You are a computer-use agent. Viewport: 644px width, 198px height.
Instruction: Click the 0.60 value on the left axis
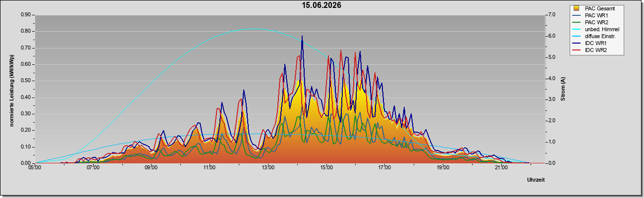point(26,64)
